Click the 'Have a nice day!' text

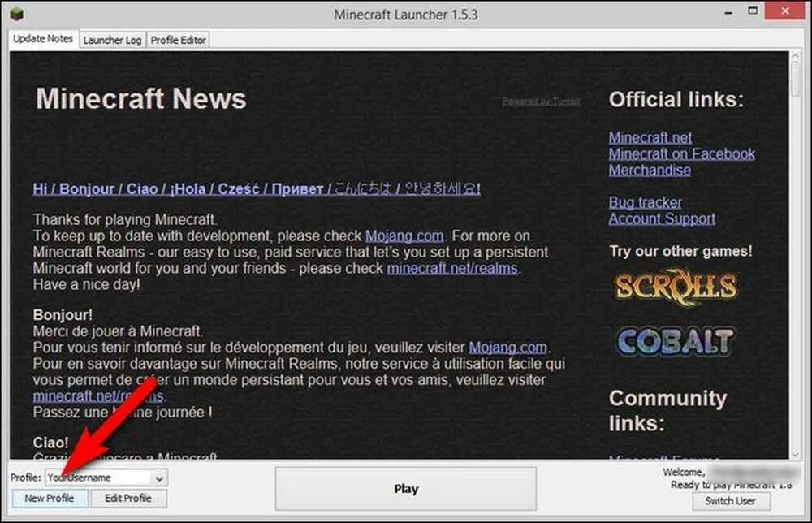coord(87,284)
